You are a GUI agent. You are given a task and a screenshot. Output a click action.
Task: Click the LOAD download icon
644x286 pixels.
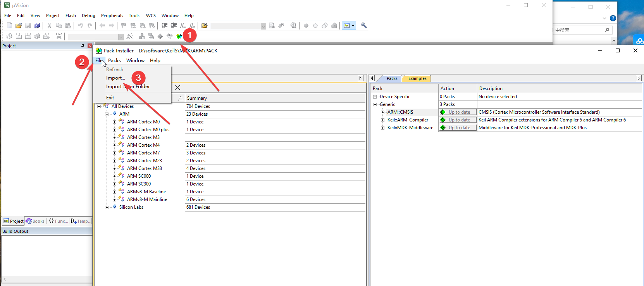[x=59, y=36]
